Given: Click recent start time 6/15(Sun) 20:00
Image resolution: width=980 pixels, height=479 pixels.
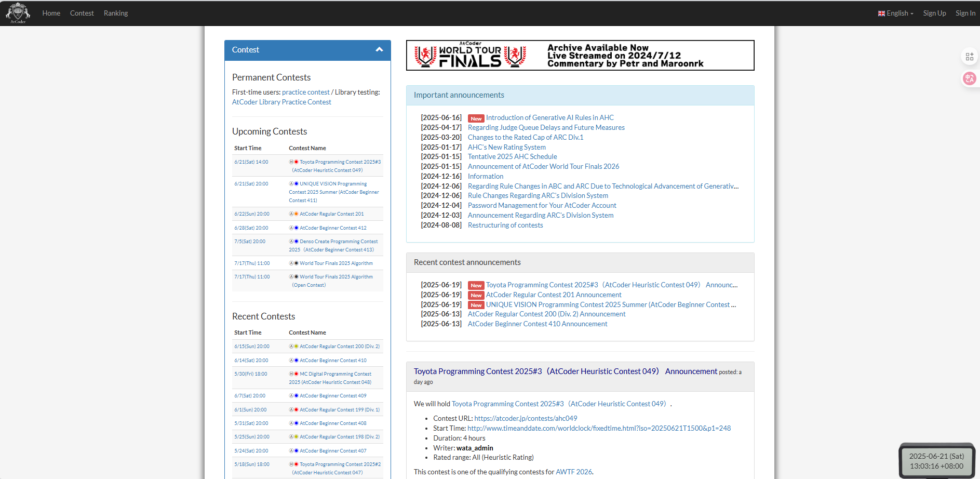Looking at the screenshot, I should coord(252,347).
